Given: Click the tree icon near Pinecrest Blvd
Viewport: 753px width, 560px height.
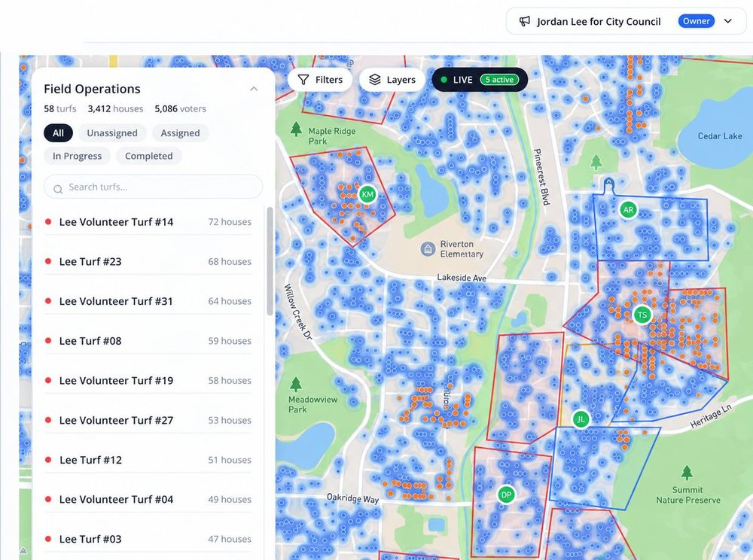Looking at the screenshot, I should [596, 162].
